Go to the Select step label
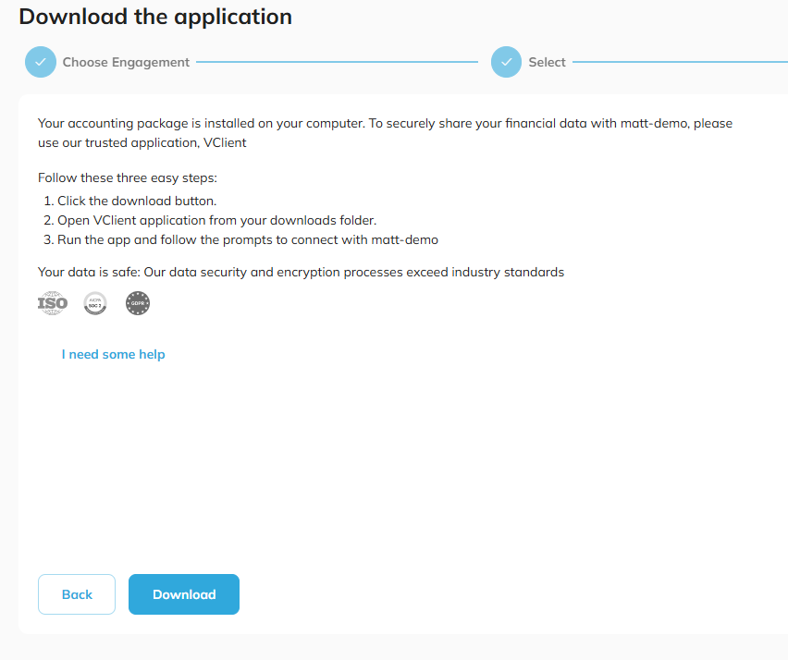 coord(547,62)
